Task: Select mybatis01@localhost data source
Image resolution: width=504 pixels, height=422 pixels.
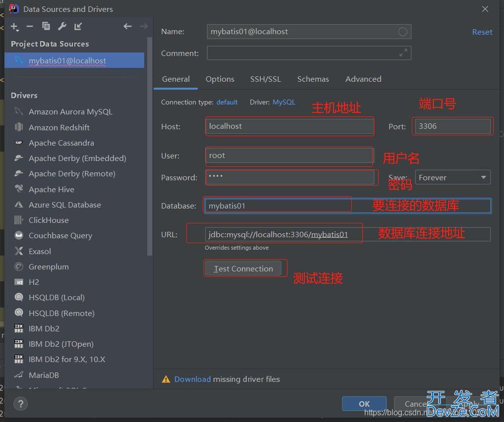Action: 74,60
